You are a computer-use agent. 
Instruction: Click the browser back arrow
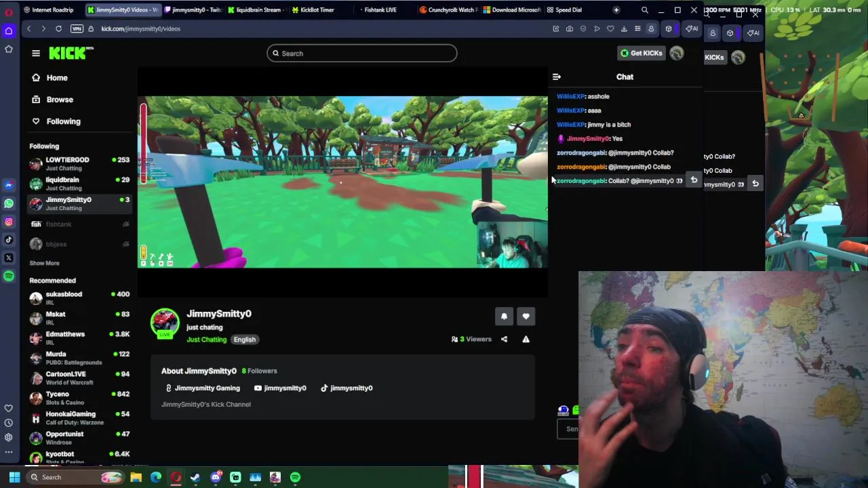[28, 28]
